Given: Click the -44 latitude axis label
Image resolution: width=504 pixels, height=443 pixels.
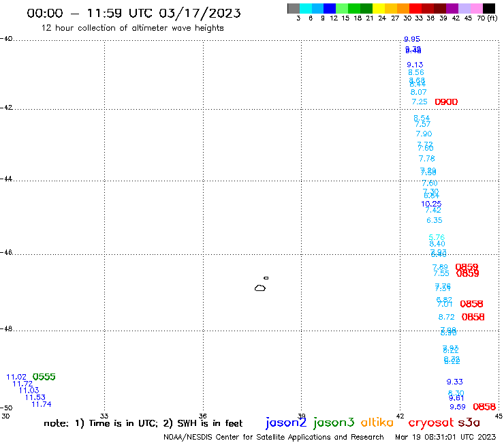Looking at the screenshot, I should point(7,179).
